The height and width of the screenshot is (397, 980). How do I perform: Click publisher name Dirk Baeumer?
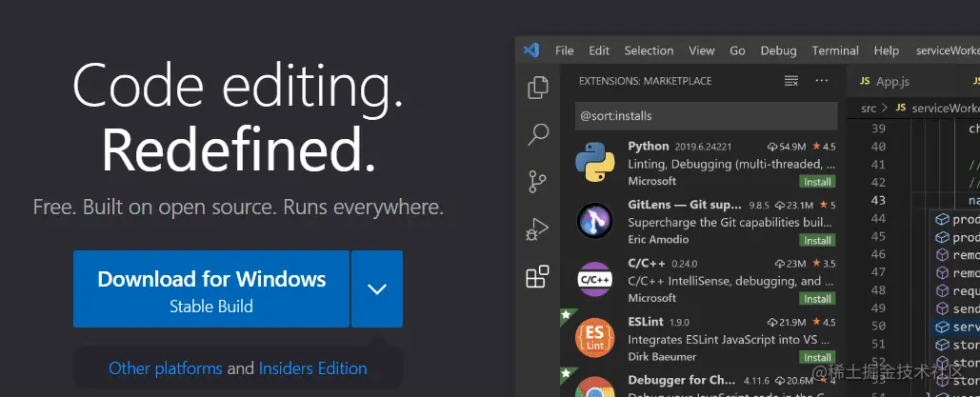661,356
